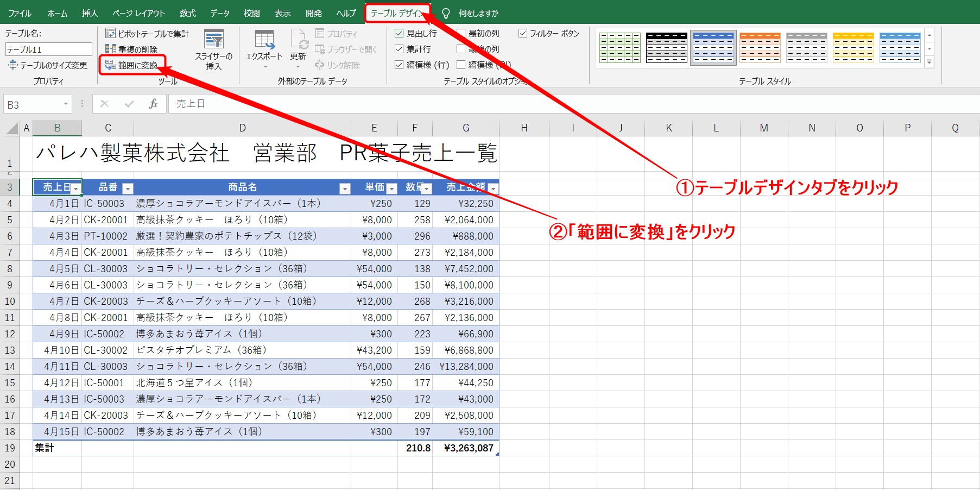Expand the Name Box dropdown arrow
The image size is (980, 490).
tap(66, 104)
